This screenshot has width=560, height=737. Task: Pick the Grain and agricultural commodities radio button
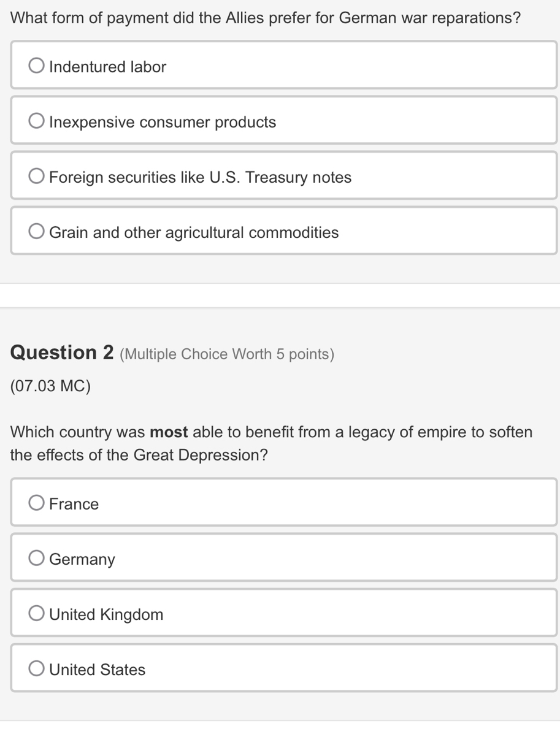[37, 232]
